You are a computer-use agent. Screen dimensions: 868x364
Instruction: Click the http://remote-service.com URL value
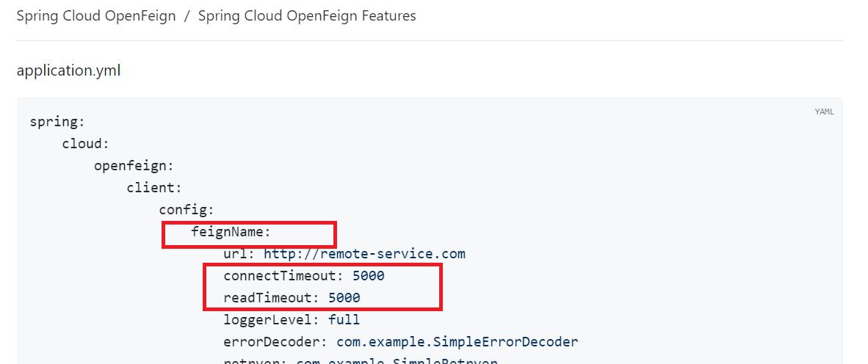tap(364, 254)
